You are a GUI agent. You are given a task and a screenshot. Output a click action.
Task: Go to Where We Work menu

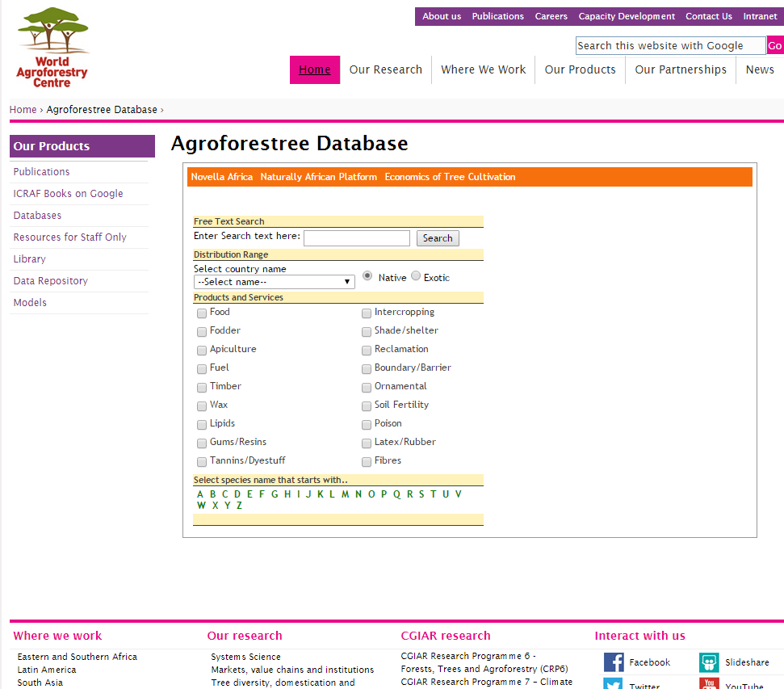(483, 69)
